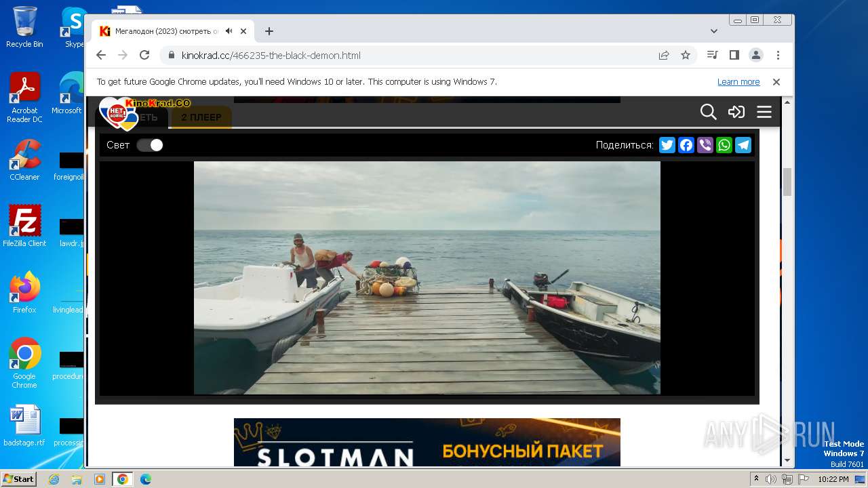Share the movie on Facebook
The height and width of the screenshot is (488, 868).
686,145
